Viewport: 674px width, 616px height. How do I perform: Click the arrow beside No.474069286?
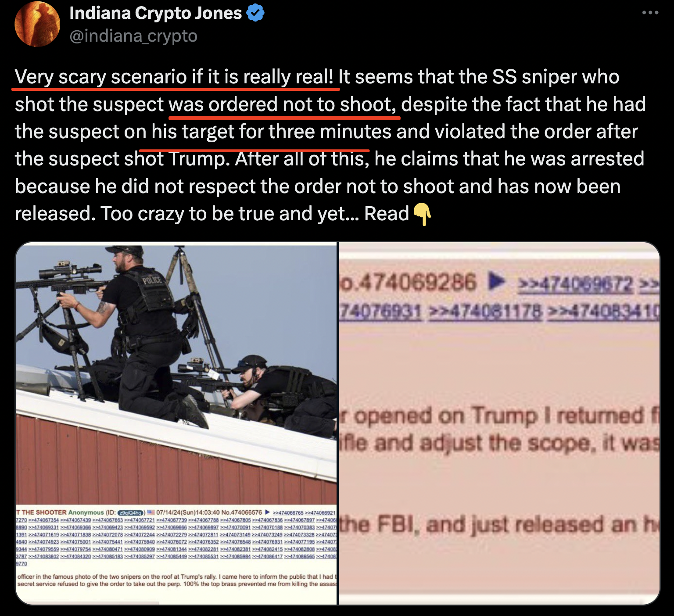point(496,282)
